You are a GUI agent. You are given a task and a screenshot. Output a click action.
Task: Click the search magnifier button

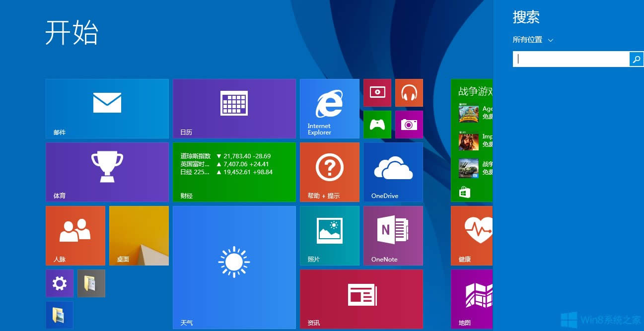tap(637, 59)
